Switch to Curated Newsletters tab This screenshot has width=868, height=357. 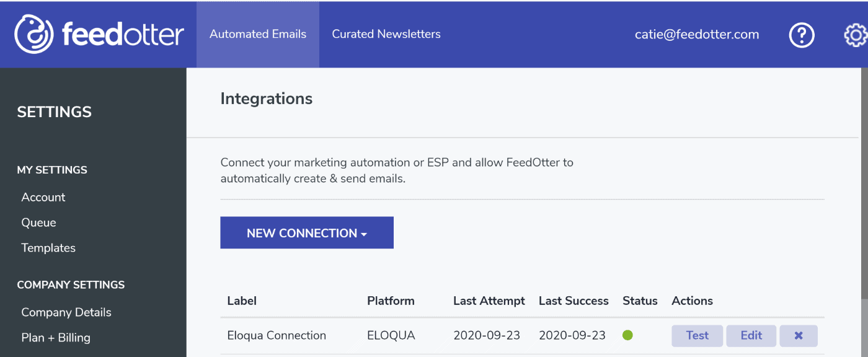pos(386,34)
